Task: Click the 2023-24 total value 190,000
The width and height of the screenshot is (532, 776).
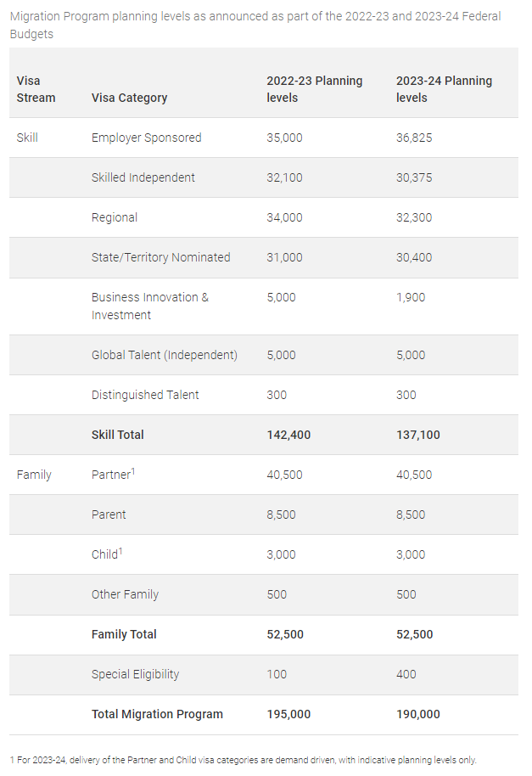Action: pos(418,714)
